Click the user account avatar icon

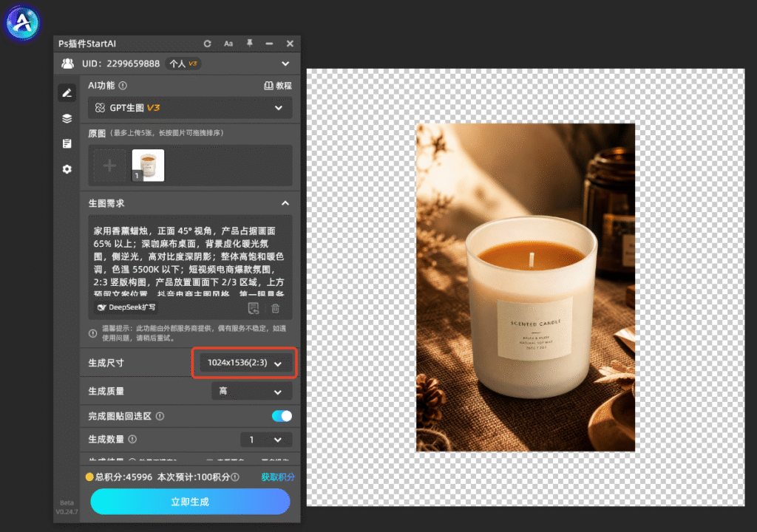tap(67, 64)
